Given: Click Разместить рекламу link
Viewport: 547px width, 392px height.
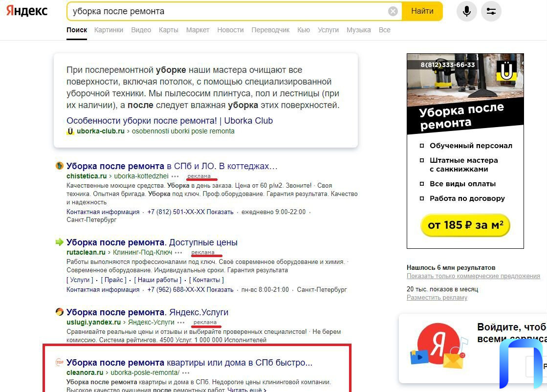Looking at the screenshot, I should [x=437, y=298].
